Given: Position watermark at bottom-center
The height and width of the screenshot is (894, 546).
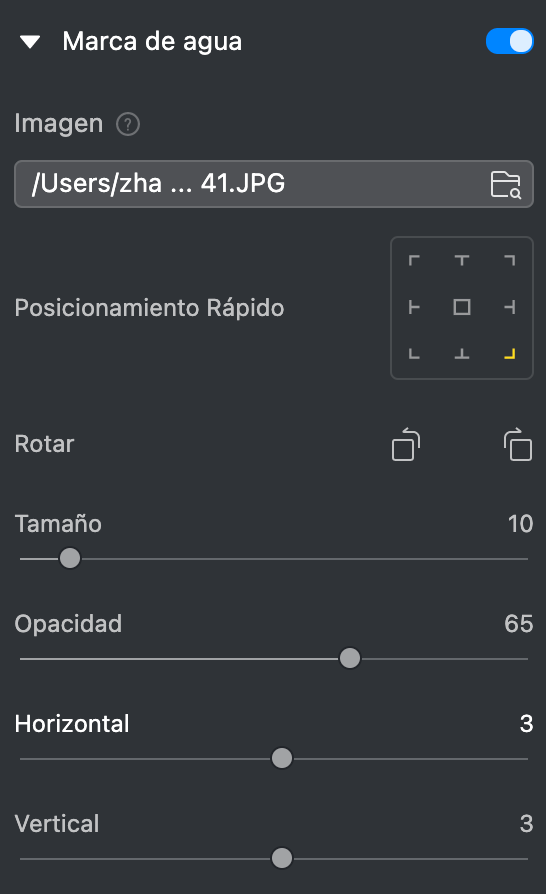Looking at the screenshot, I should [x=462, y=354].
